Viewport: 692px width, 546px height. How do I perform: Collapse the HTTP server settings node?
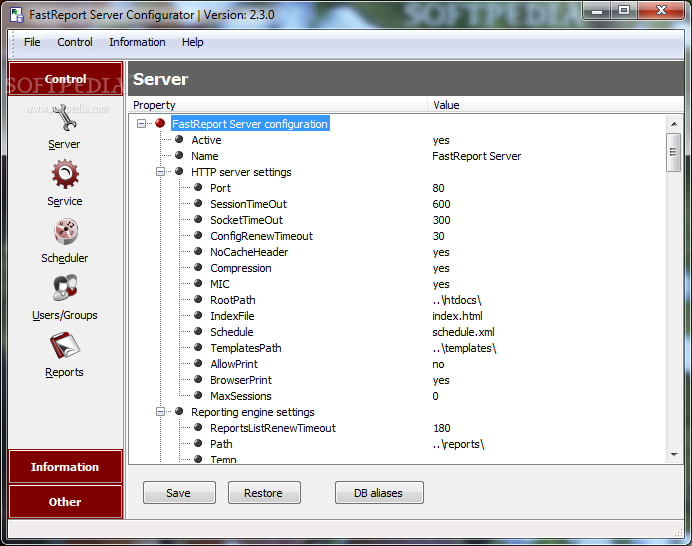tap(160, 172)
